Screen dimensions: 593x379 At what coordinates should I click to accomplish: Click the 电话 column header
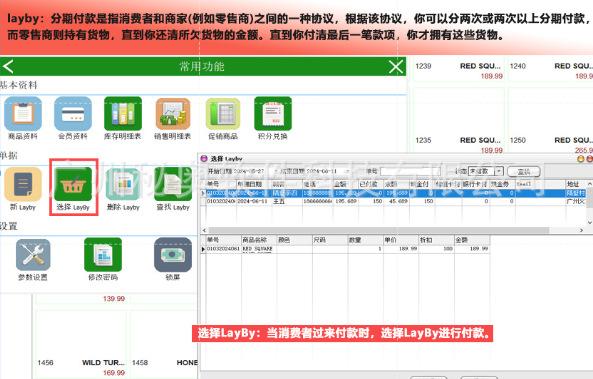317,184
